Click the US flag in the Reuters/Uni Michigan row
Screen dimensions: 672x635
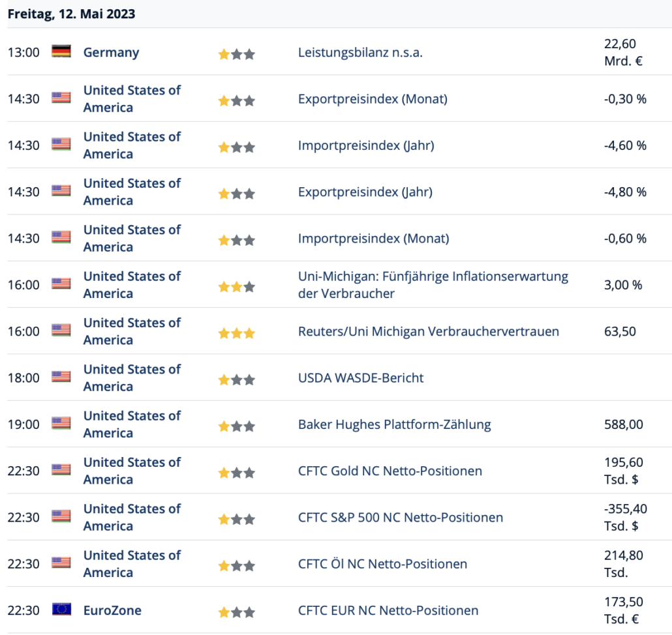pos(61,330)
